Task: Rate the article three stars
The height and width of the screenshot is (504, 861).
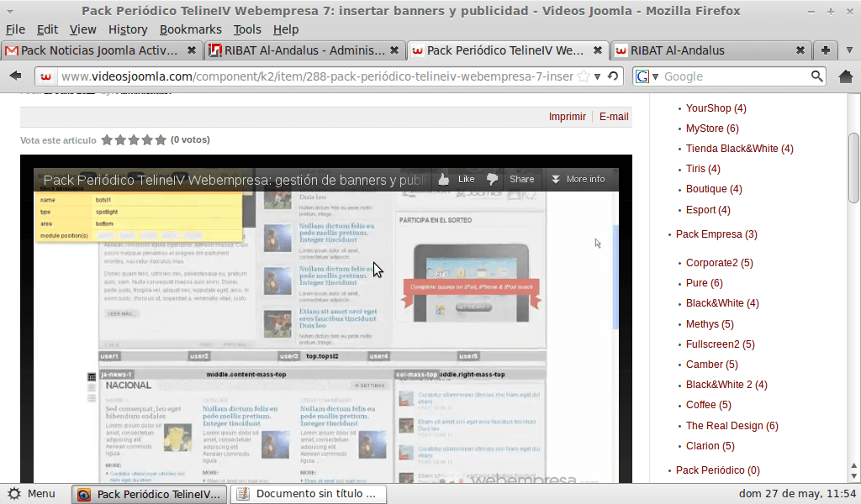Action: 134,139
